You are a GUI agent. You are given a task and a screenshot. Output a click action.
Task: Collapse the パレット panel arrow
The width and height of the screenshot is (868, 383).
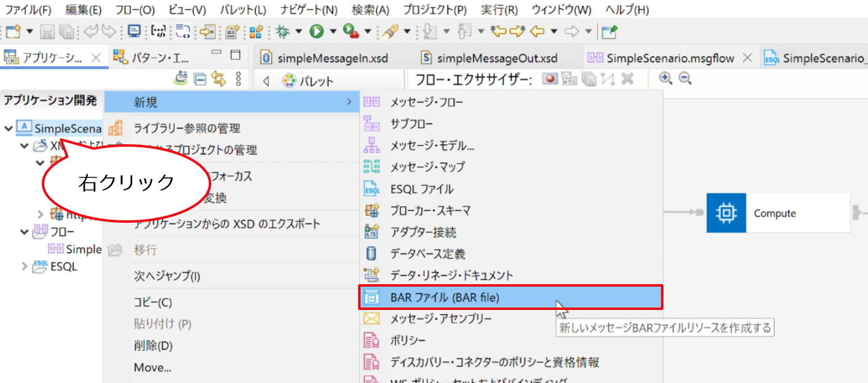266,81
